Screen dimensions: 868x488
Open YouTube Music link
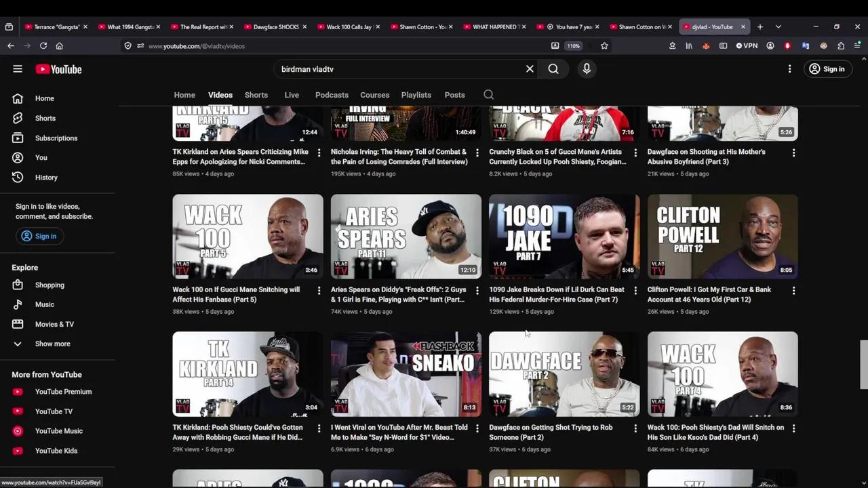[59, 431]
